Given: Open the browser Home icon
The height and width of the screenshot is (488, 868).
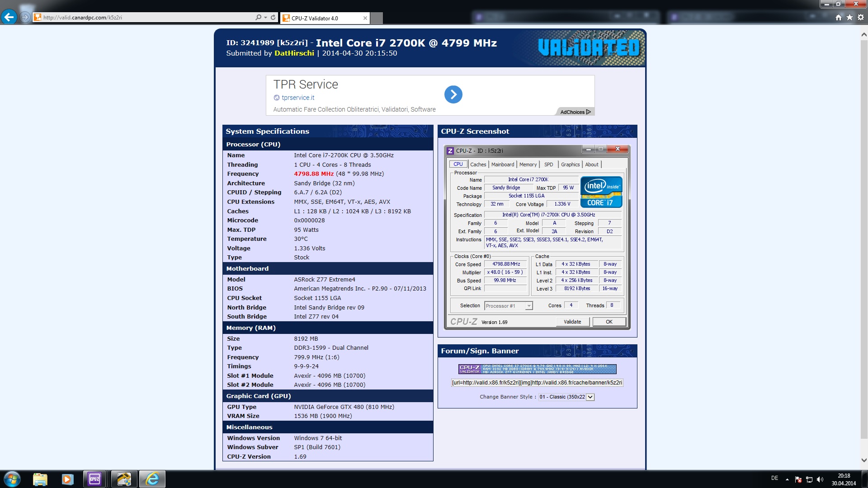Looking at the screenshot, I should coord(839,18).
